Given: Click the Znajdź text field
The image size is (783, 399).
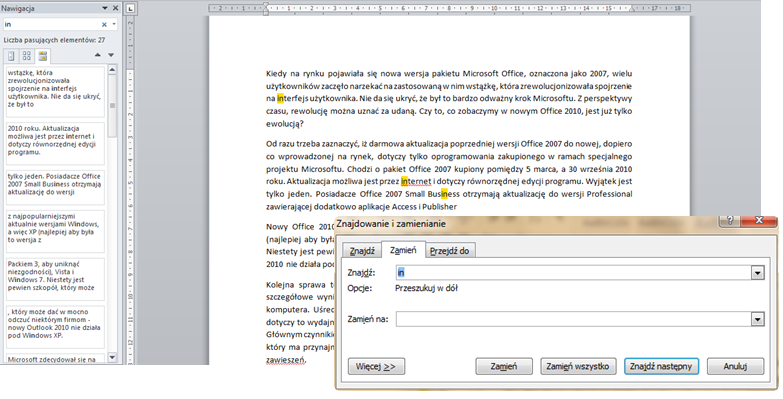Looking at the screenshot, I should (x=574, y=273).
